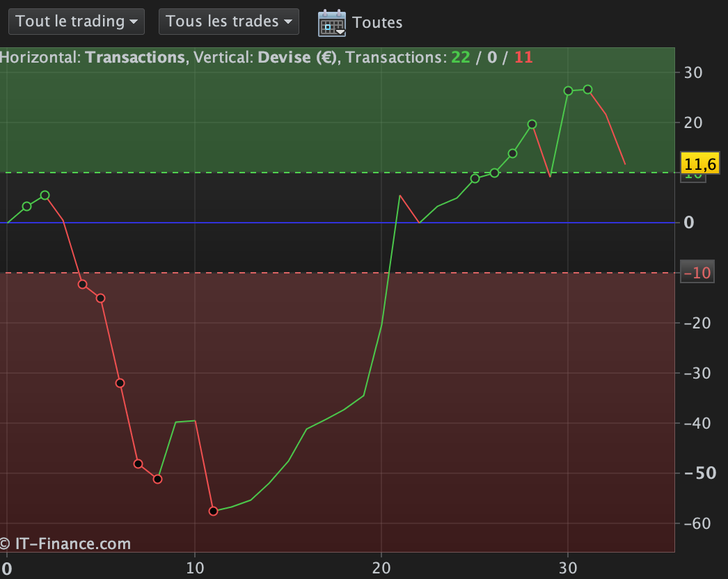Select the green marker at transaction 28 near 20
The image size is (728, 579).
[x=532, y=125]
